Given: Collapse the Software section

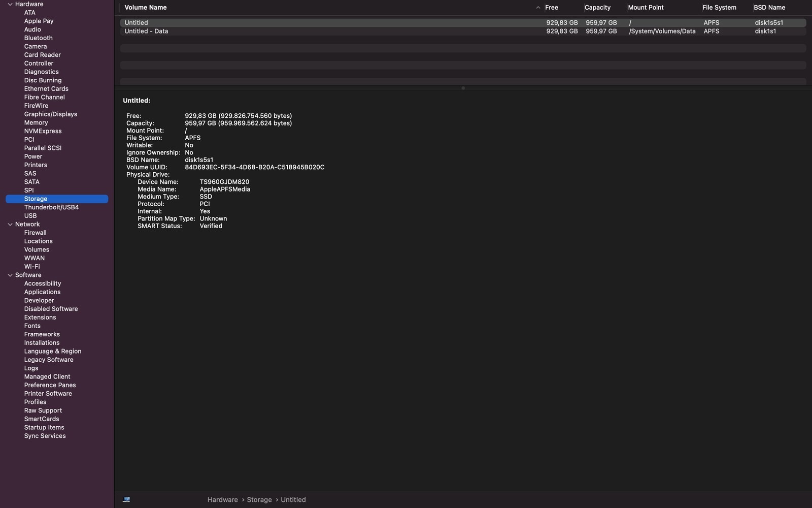Looking at the screenshot, I should [x=10, y=275].
